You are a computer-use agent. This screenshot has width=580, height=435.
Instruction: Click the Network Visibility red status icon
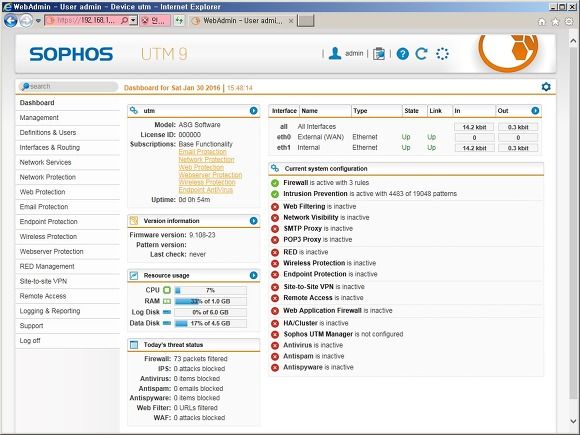coord(275,218)
